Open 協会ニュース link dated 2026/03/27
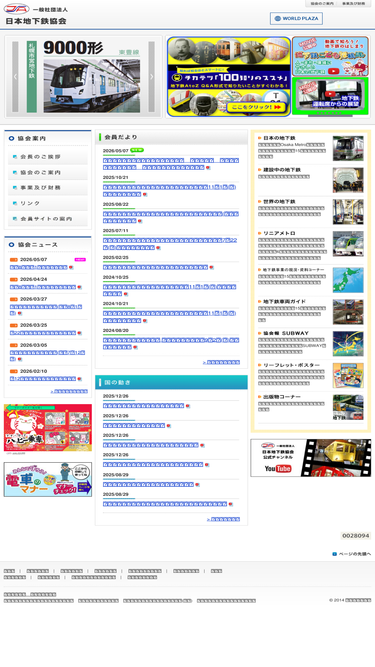The width and height of the screenshot is (375, 667). pyautogui.click(x=45, y=310)
